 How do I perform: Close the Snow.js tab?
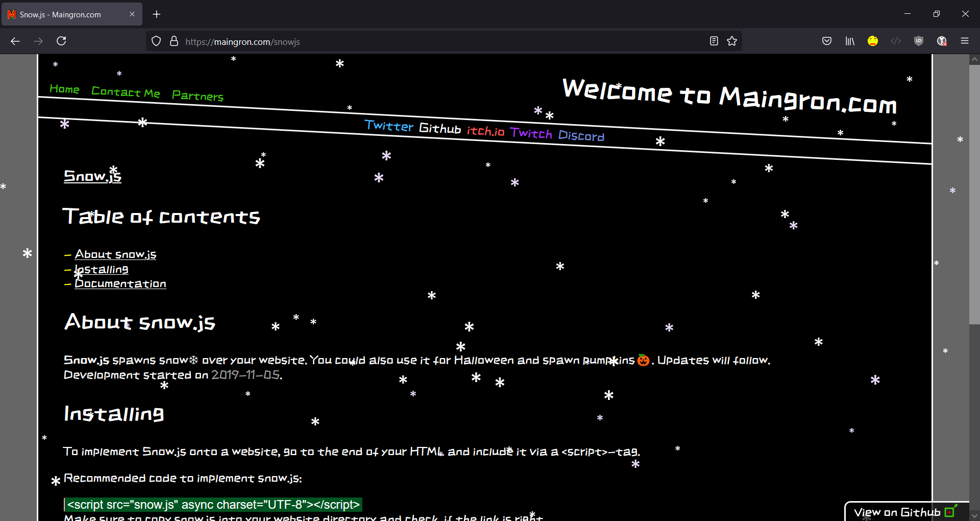pyautogui.click(x=132, y=14)
